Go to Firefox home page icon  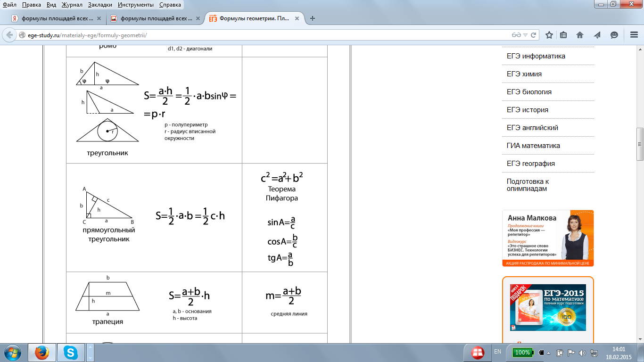[580, 35]
